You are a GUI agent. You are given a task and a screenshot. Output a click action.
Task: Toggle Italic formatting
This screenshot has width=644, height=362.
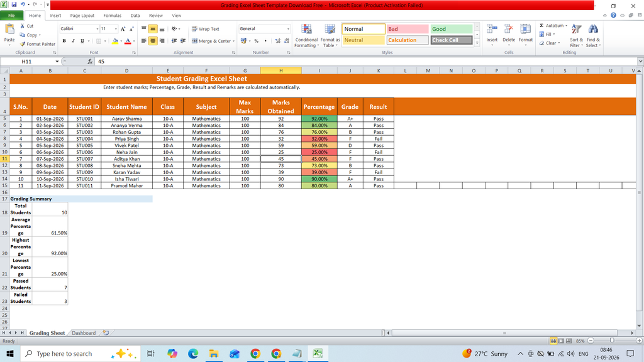coord(73,41)
